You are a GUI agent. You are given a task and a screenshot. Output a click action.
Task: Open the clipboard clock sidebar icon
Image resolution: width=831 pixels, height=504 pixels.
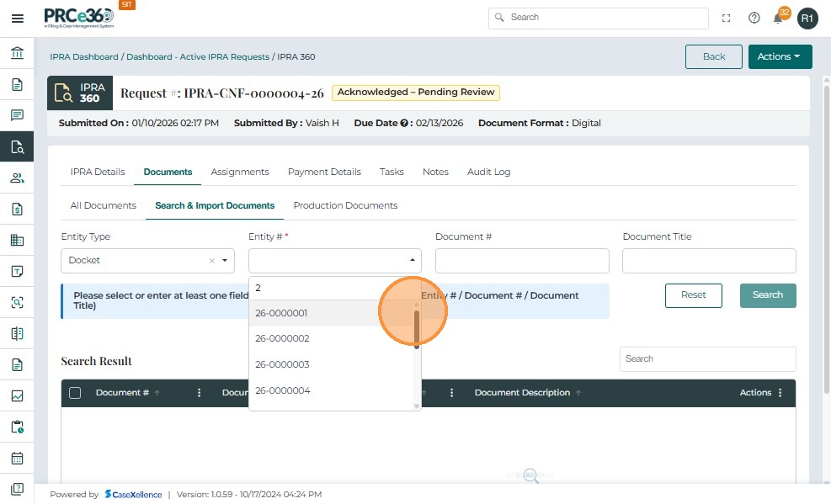tap(17, 427)
